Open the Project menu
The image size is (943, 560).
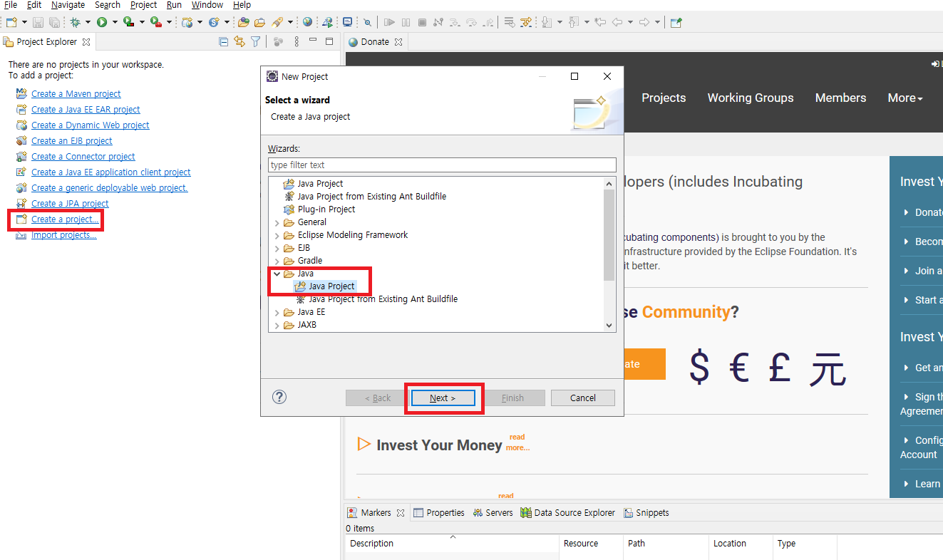pyautogui.click(x=143, y=5)
